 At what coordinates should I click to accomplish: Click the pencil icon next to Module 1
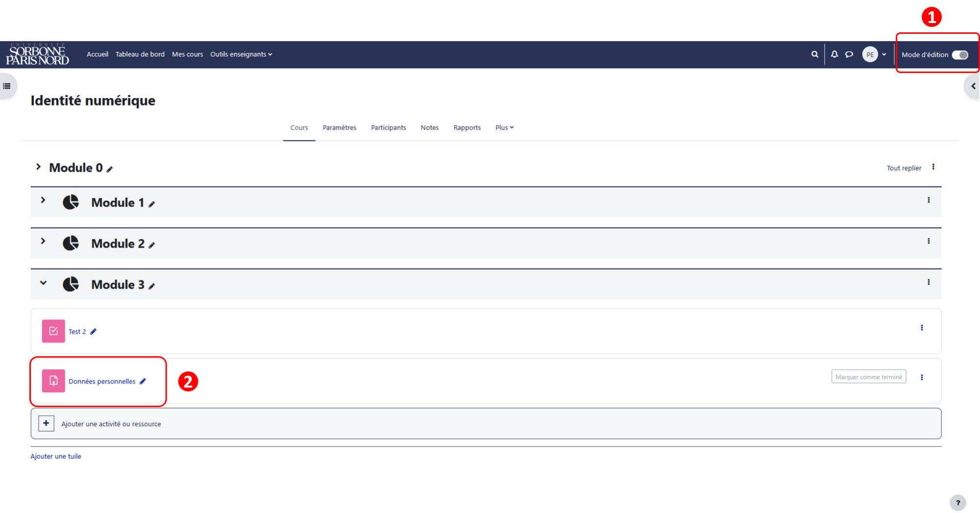tap(152, 204)
